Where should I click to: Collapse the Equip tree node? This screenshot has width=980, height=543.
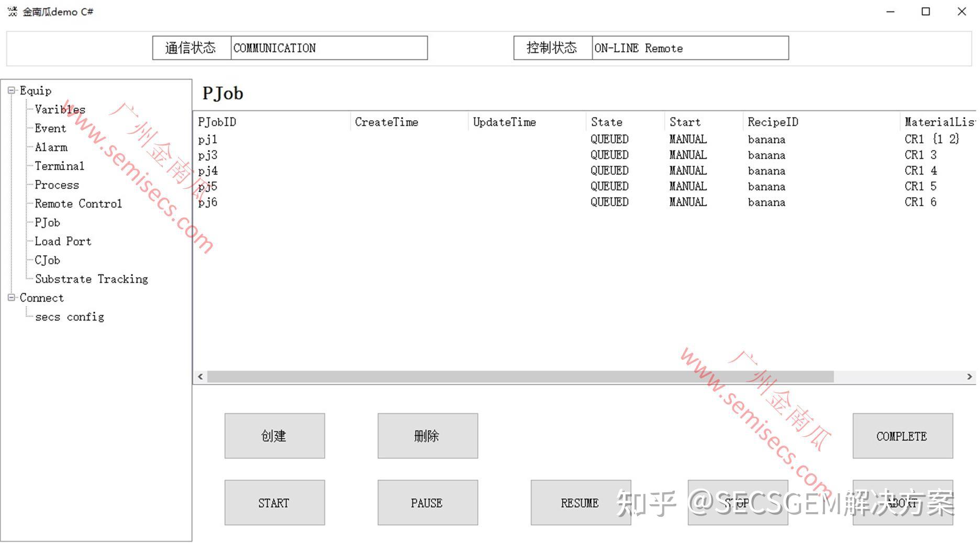click(11, 90)
